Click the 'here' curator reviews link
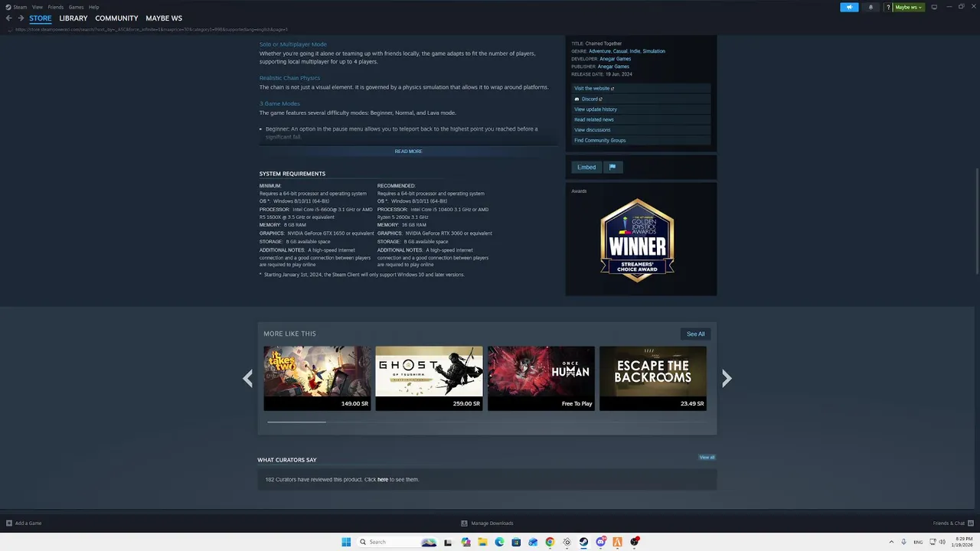The width and height of the screenshot is (980, 551). click(383, 480)
